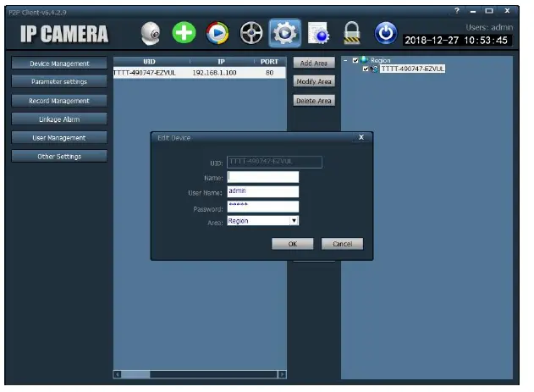534x392 pixels.
Task: Open Device Management section
Action: (x=59, y=63)
